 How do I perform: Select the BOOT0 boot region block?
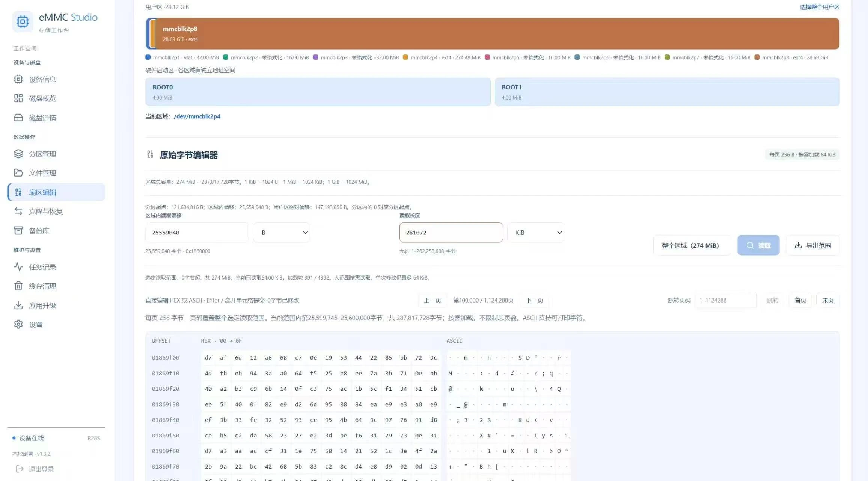tap(318, 92)
